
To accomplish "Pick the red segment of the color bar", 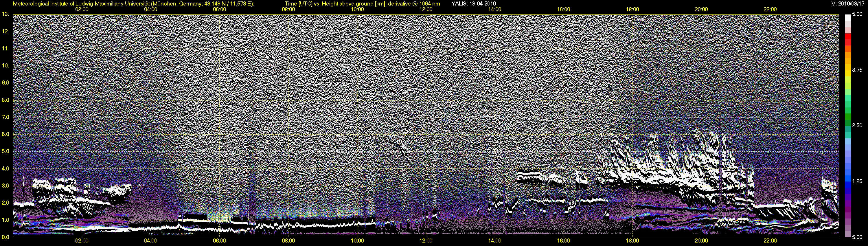I will click(x=848, y=37).
